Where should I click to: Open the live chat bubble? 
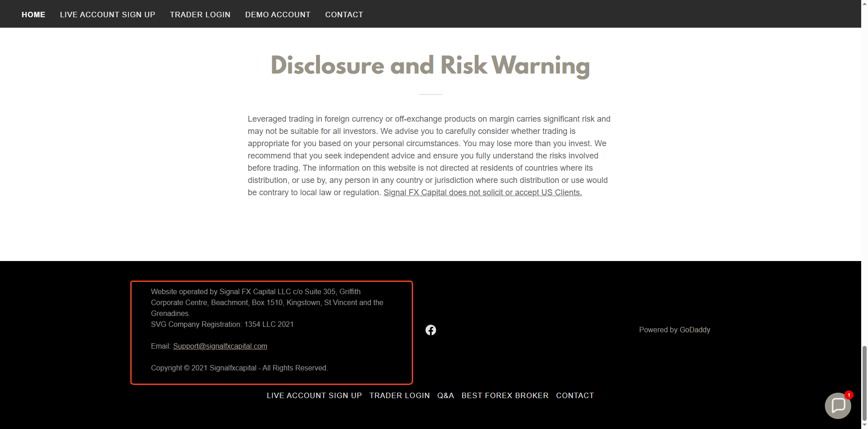838,405
